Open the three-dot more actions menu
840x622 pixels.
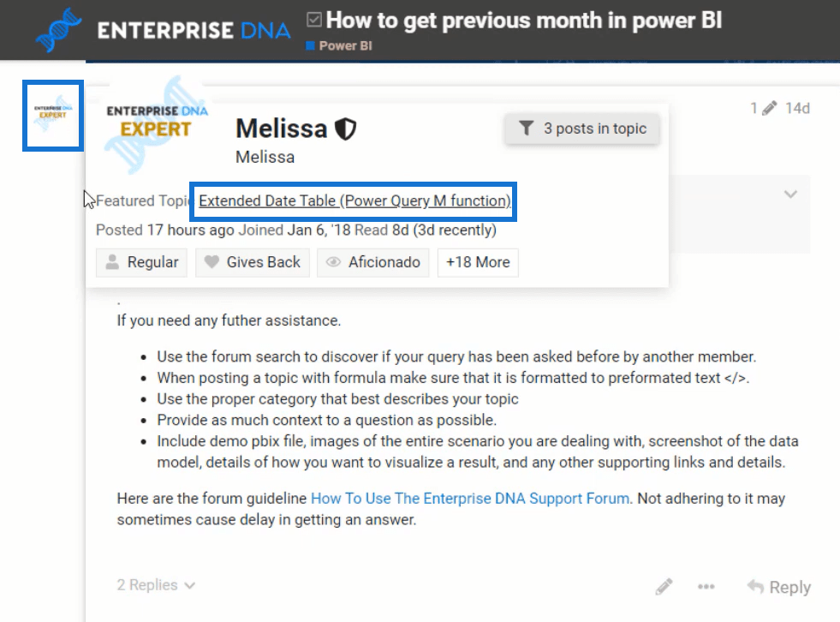pos(706,587)
